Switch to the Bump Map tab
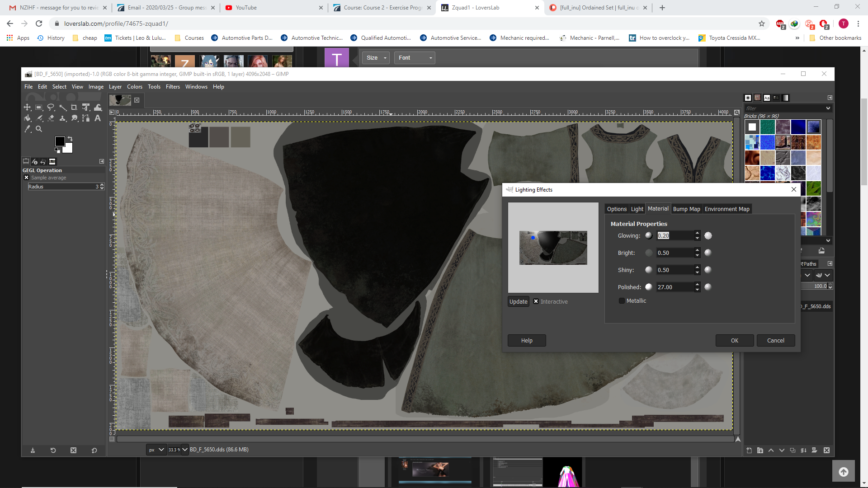Image resolution: width=868 pixels, height=488 pixels. (686, 209)
